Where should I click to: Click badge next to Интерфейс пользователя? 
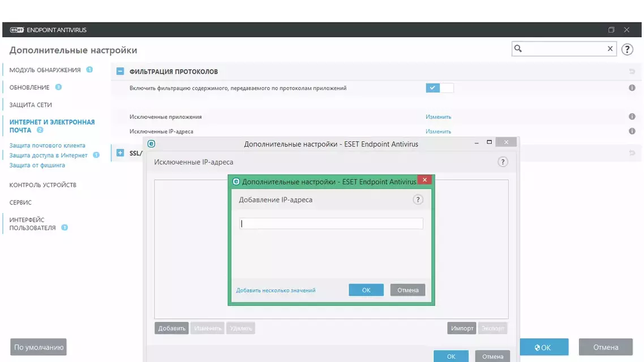point(65,227)
